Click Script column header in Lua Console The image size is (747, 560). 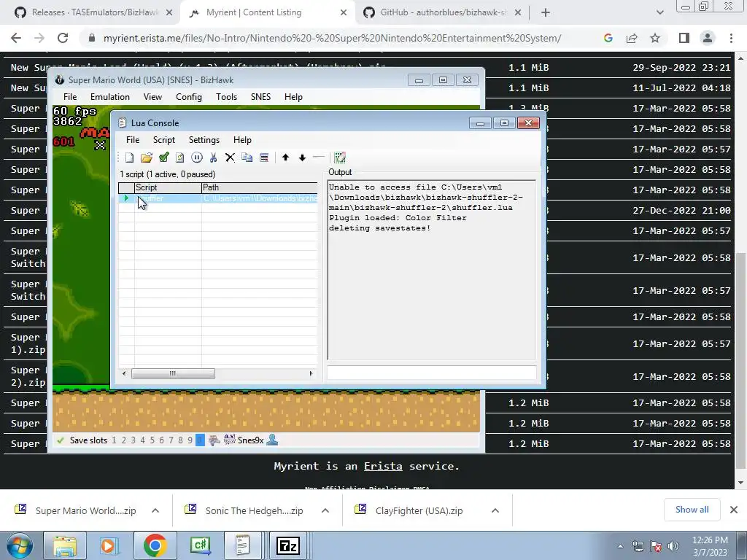(169, 187)
